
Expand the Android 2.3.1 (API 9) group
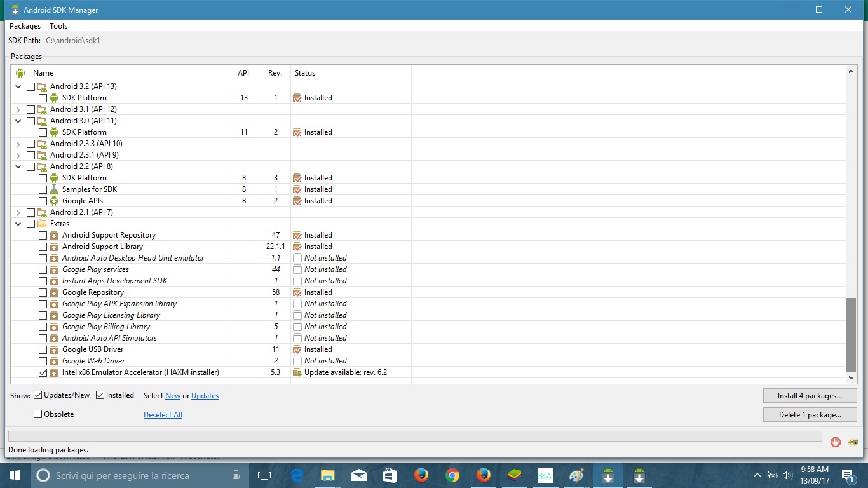point(18,155)
